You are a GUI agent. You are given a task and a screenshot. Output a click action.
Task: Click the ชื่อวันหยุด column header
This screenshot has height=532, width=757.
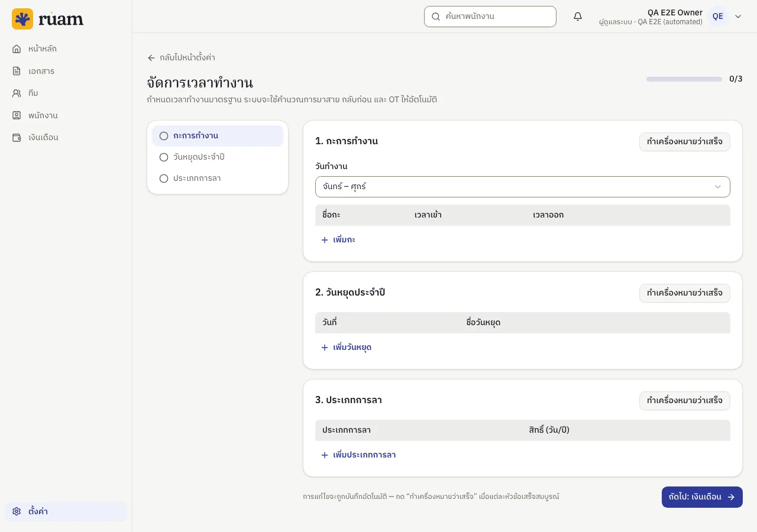(x=483, y=323)
